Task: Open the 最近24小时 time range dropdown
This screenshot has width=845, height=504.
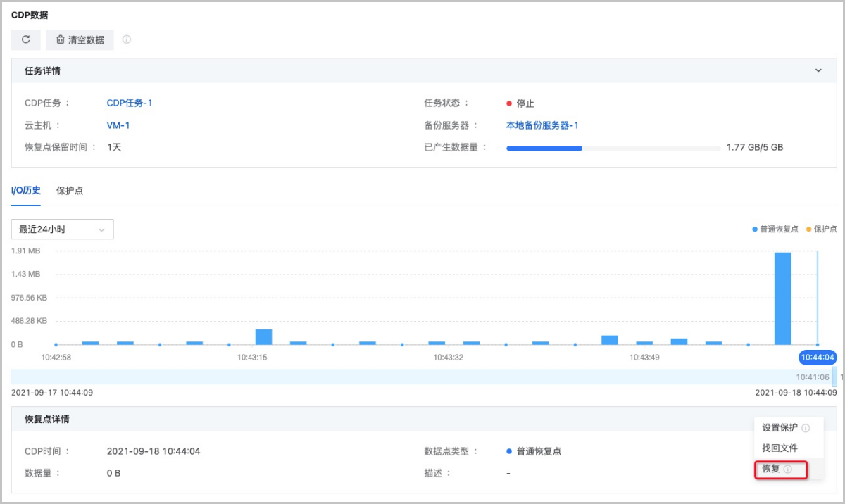Action: (x=62, y=229)
